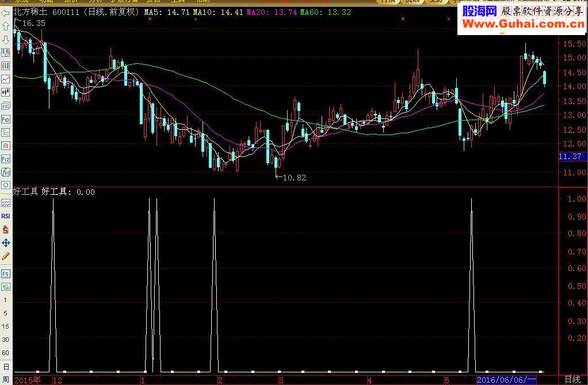588x385 pixels.
Task: Click the MA20: 13.74 label
Action: click(272, 13)
